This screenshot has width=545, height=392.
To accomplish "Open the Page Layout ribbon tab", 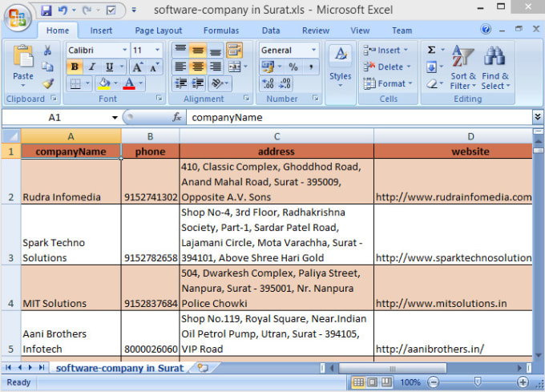I will click(159, 30).
